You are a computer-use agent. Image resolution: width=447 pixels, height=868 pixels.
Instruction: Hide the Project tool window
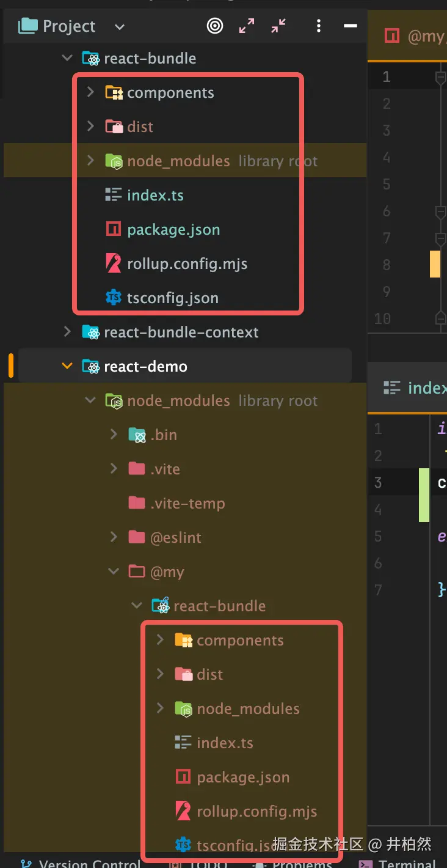351,26
